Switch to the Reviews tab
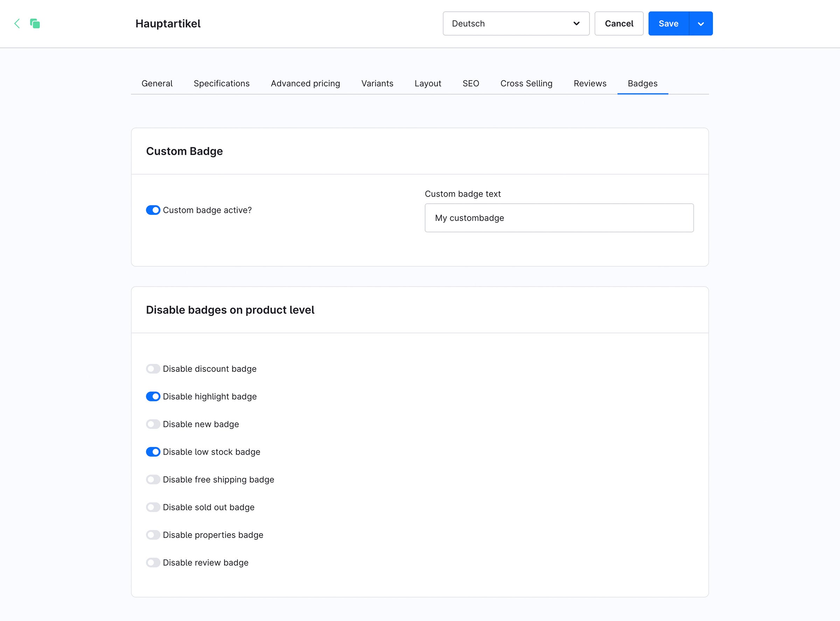The image size is (840, 621). [x=590, y=84]
